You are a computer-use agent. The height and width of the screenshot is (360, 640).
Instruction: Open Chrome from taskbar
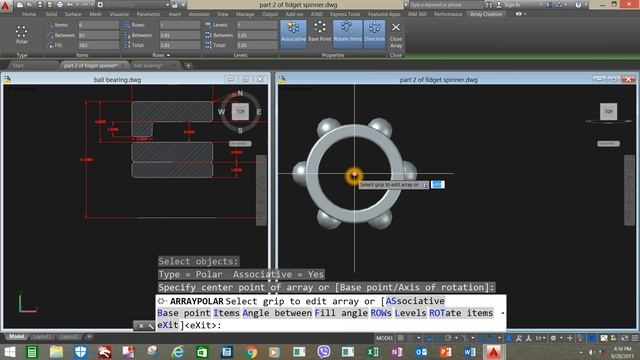coord(251,352)
